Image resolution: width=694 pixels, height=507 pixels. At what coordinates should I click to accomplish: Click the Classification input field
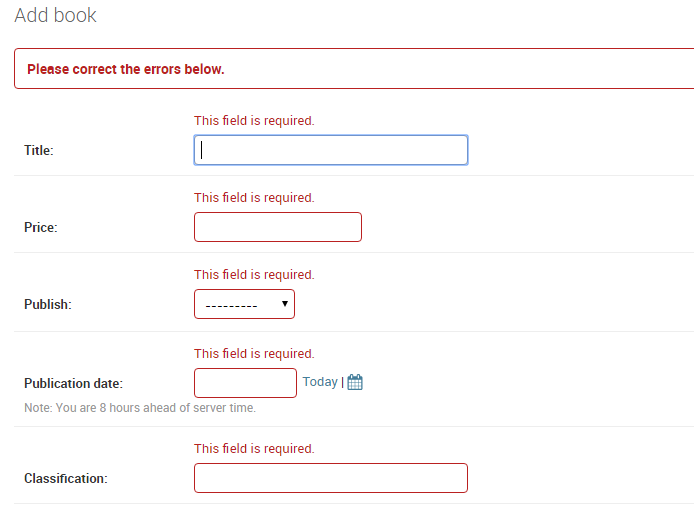pyautogui.click(x=331, y=478)
